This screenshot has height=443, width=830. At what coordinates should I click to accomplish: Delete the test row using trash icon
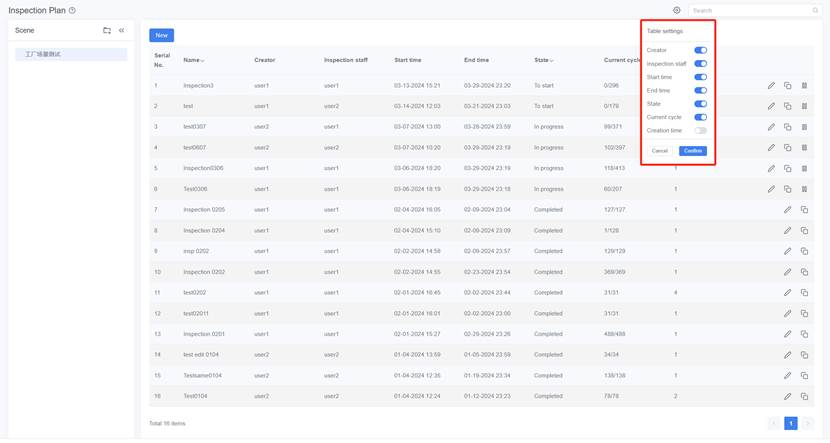(804, 106)
